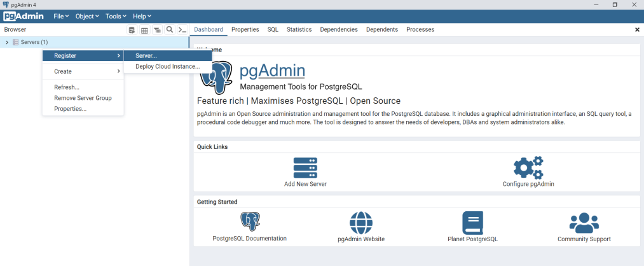
Task: Switch to the Dashboard tab
Action: click(209, 30)
